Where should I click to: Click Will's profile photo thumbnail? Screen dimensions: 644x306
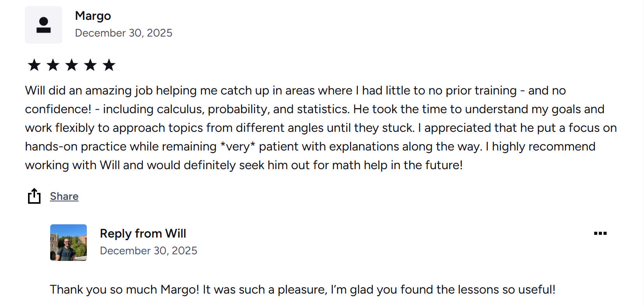point(69,243)
